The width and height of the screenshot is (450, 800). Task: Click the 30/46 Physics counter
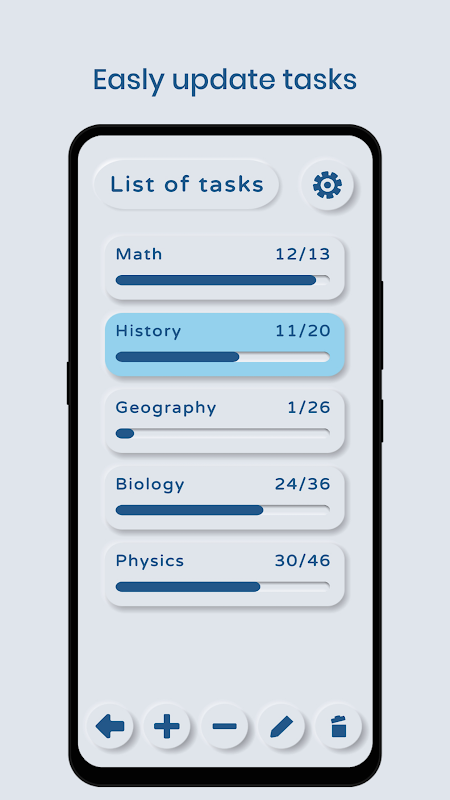(303, 561)
